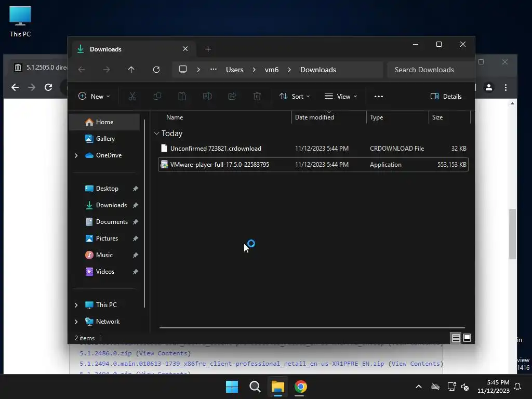This screenshot has width=532, height=399.
Task: Open the See more ellipsis menu
Action: (x=379, y=96)
